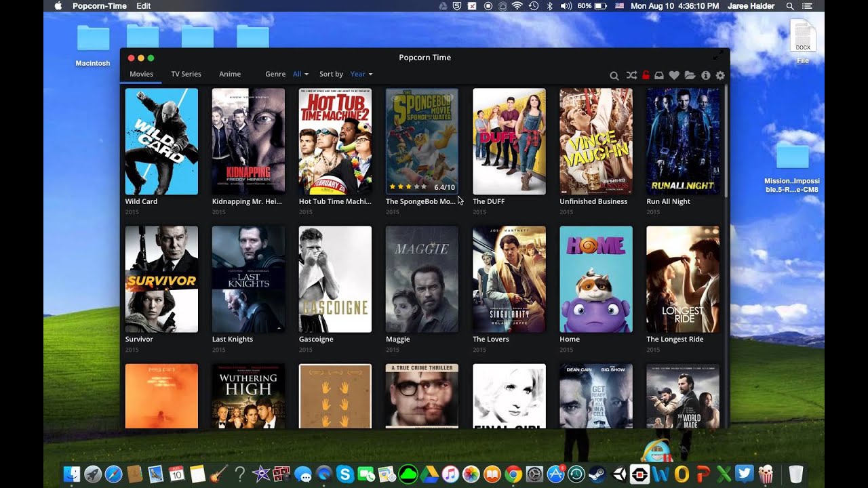Open The DUFF movie poster
This screenshot has width=868, height=488.
pos(509,142)
